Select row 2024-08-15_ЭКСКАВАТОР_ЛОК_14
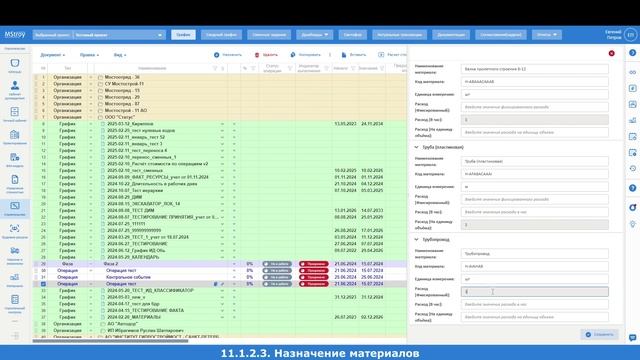Image resolution: width=640 pixels, height=360 pixels. coord(220,204)
